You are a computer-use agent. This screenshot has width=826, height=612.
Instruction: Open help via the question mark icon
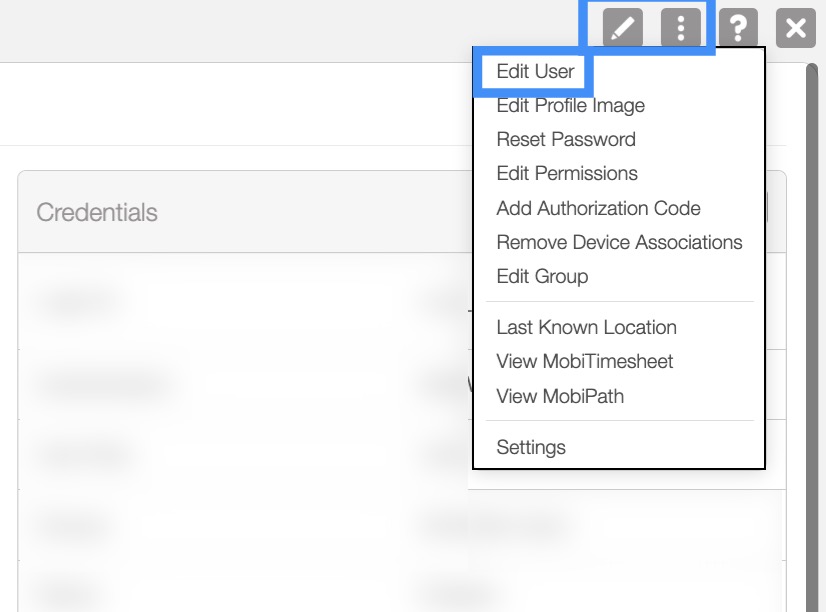(738, 28)
